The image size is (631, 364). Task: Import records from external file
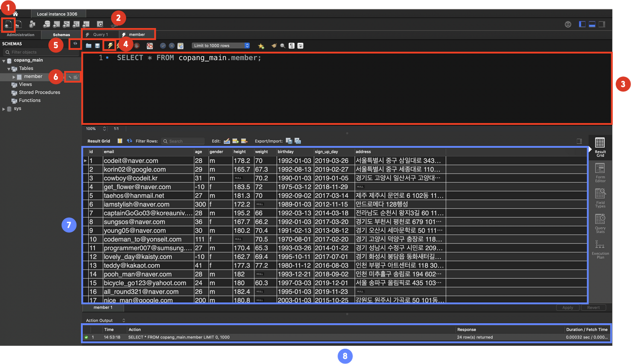coord(298,141)
